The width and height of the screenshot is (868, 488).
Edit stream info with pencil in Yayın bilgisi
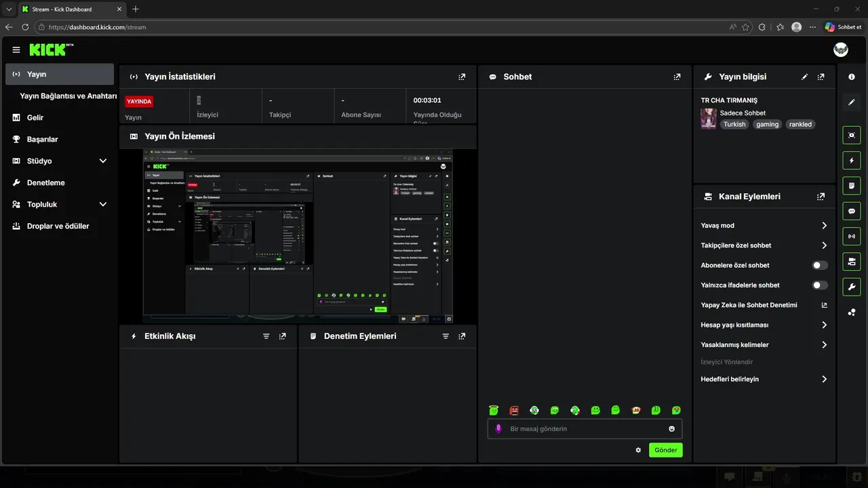coord(805,77)
